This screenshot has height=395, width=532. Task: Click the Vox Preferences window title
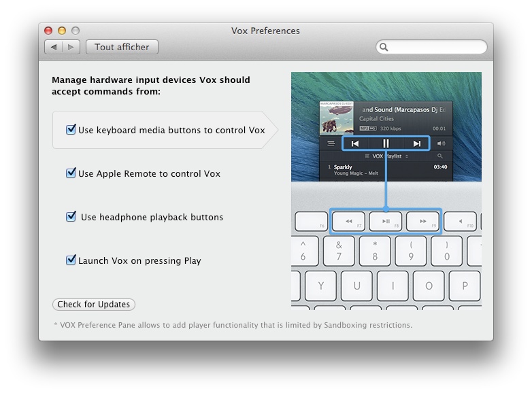266,31
